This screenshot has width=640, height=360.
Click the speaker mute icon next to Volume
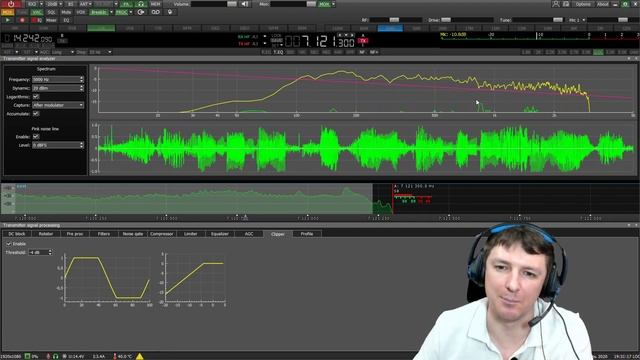click(244, 4)
